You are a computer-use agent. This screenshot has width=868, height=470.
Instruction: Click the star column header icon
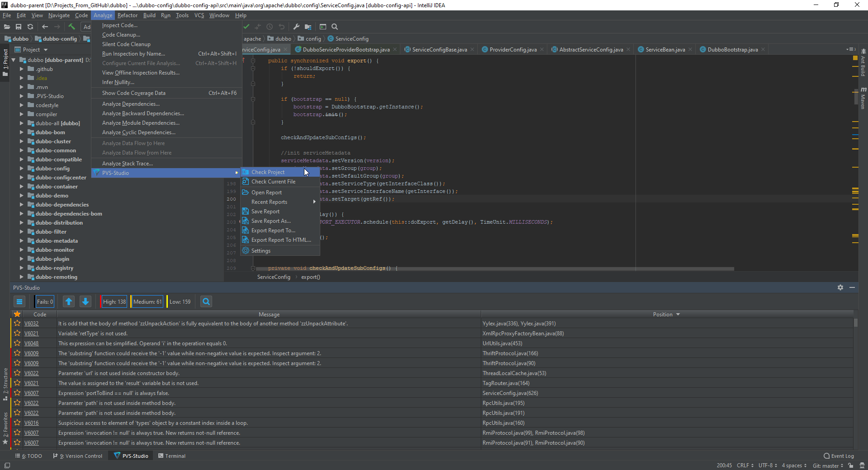pyautogui.click(x=17, y=314)
